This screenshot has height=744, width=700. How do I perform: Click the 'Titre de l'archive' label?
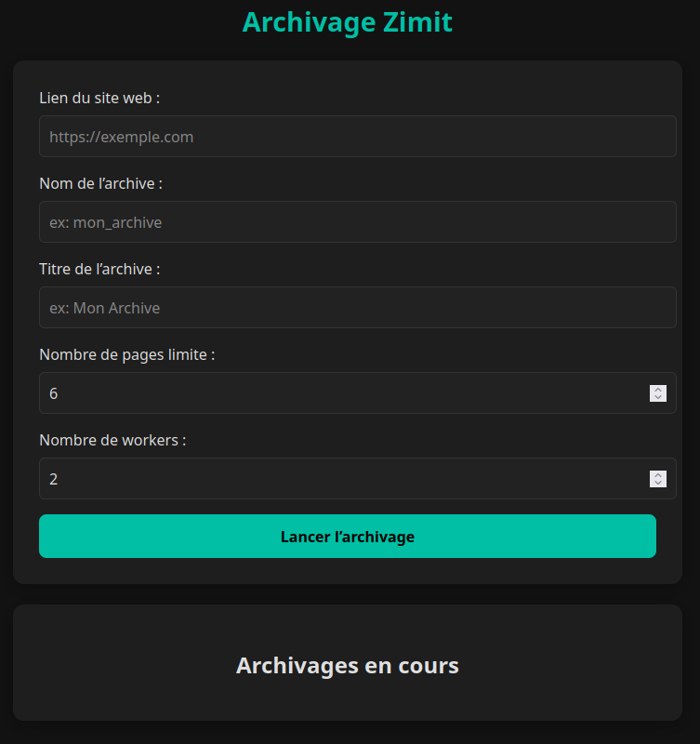(x=99, y=270)
